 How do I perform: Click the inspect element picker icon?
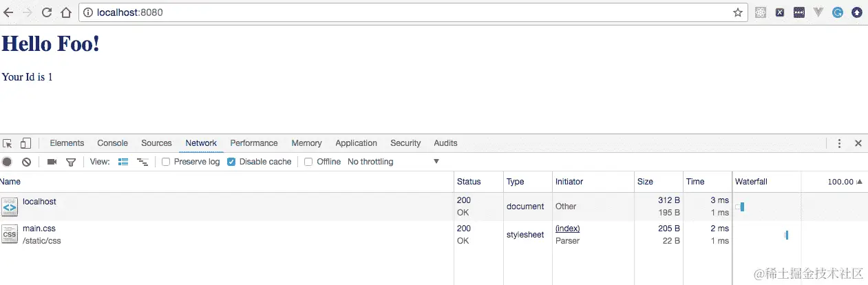(x=8, y=143)
